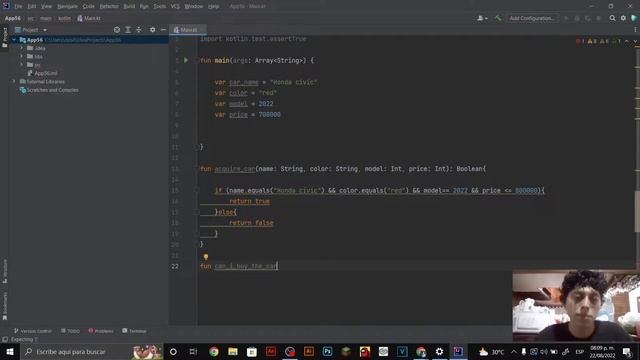Open the File menu
The width and height of the screenshot is (640, 360).
point(18,7)
